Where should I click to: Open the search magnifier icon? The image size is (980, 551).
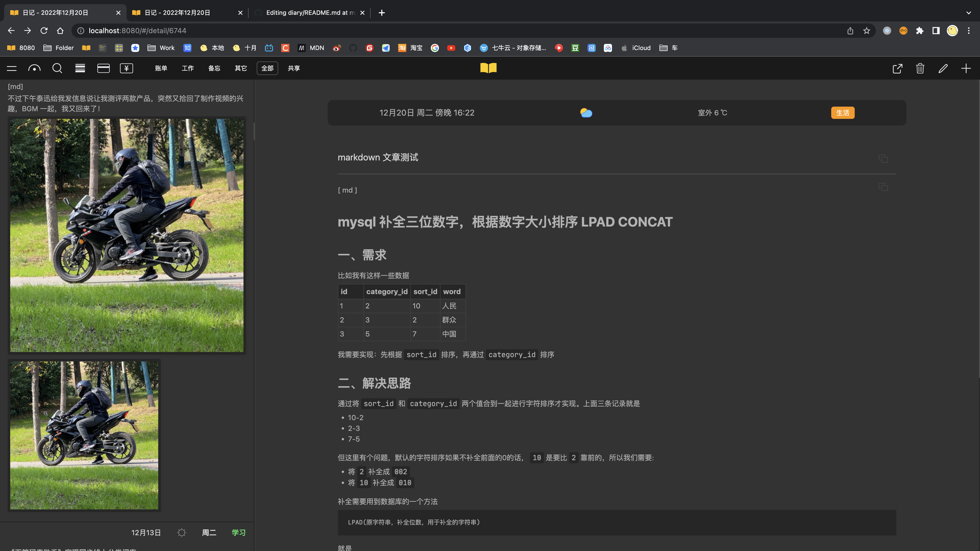(57, 68)
